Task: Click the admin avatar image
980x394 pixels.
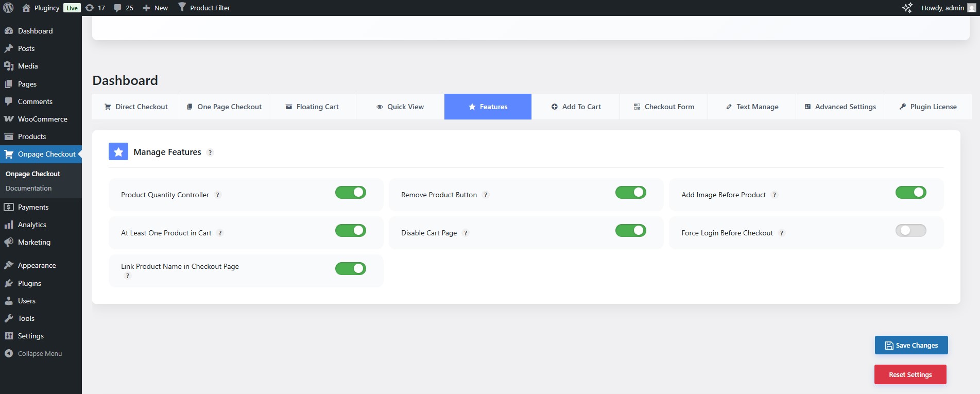Action: click(x=972, y=8)
